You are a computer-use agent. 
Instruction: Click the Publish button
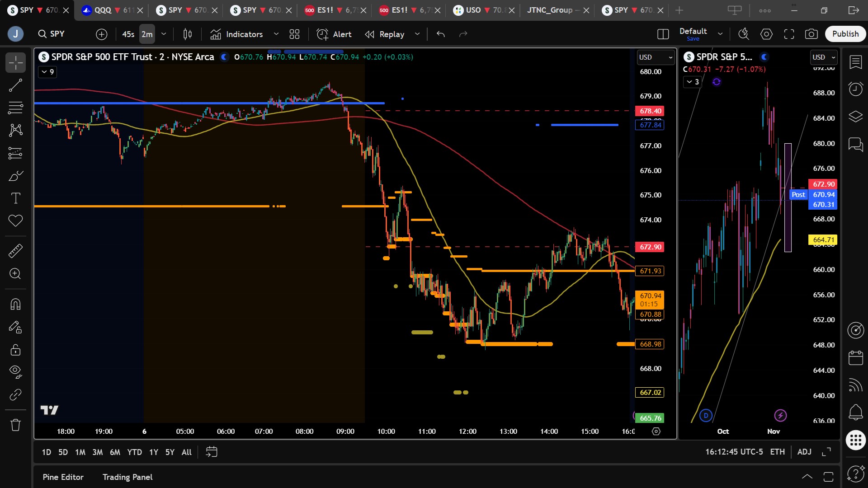[x=845, y=34]
